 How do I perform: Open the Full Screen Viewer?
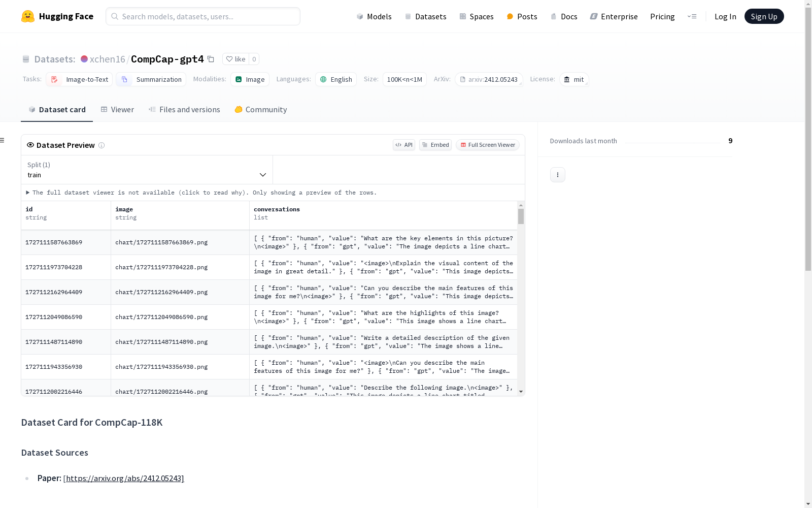click(487, 145)
